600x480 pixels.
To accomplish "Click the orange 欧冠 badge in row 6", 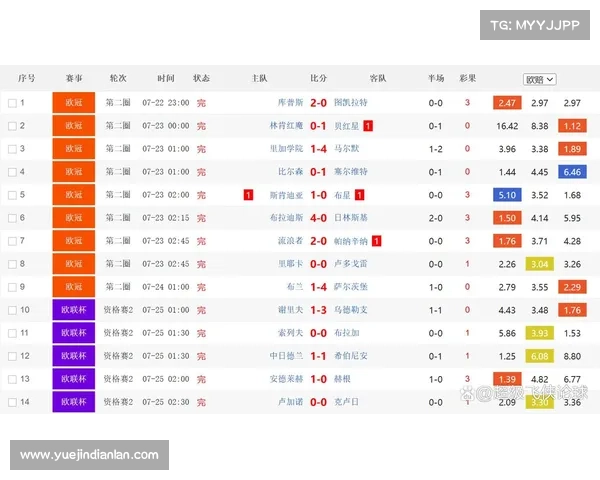I will (74, 218).
